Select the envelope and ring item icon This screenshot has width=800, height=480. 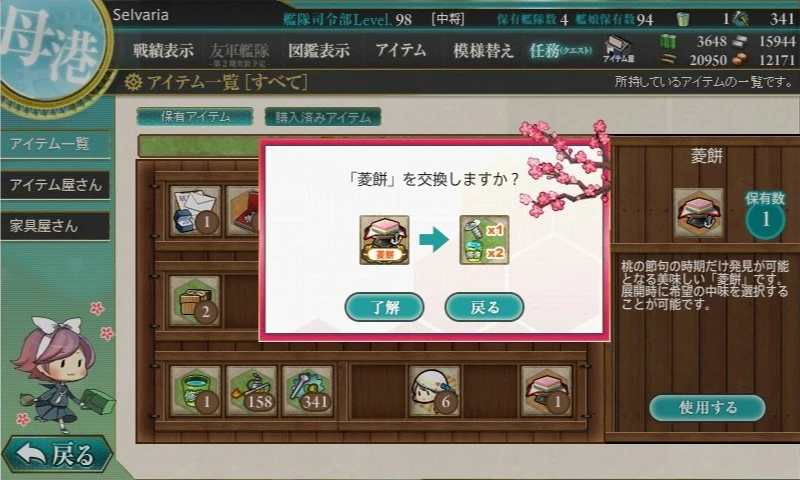195,211
